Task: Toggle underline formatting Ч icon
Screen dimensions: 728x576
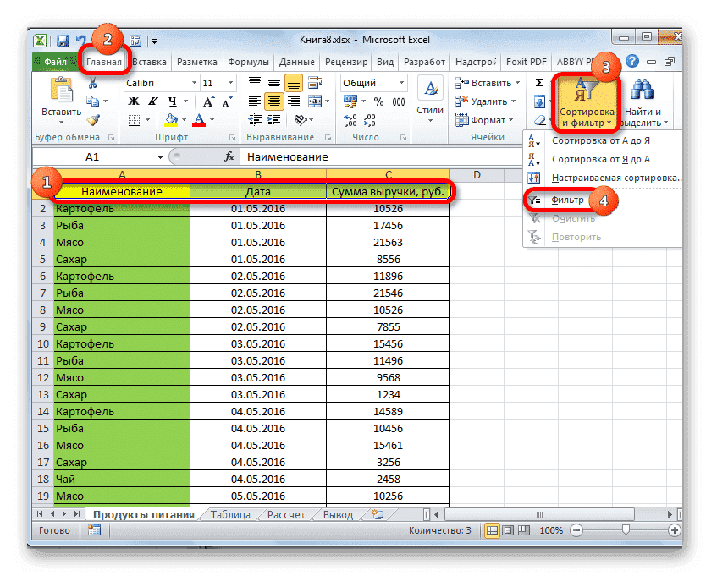Action: tap(172, 101)
